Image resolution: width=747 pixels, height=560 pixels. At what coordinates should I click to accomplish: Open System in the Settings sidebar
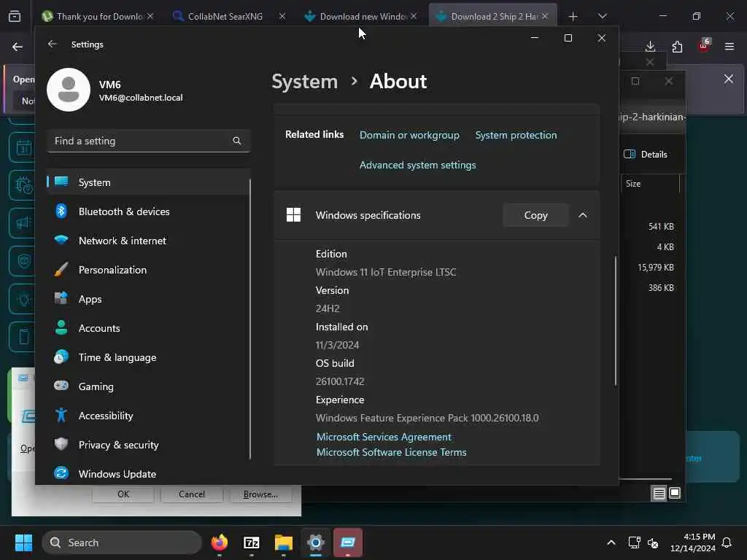point(148,182)
